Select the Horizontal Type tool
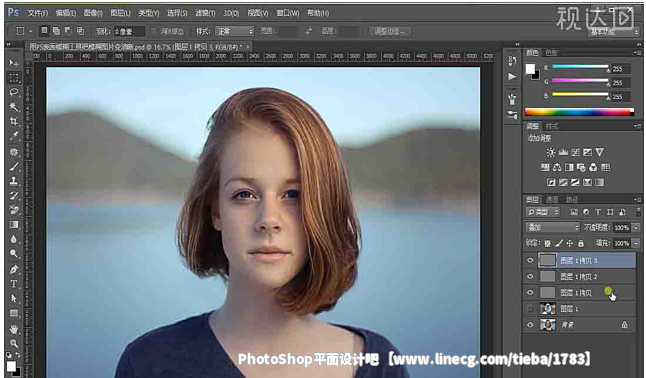This screenshot has height=378, width=646. pos(14,284)
